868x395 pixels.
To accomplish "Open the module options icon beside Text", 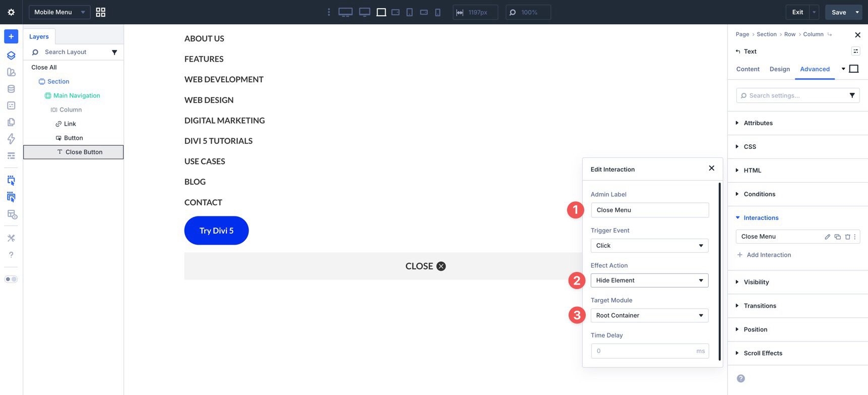I will (855, 51).
